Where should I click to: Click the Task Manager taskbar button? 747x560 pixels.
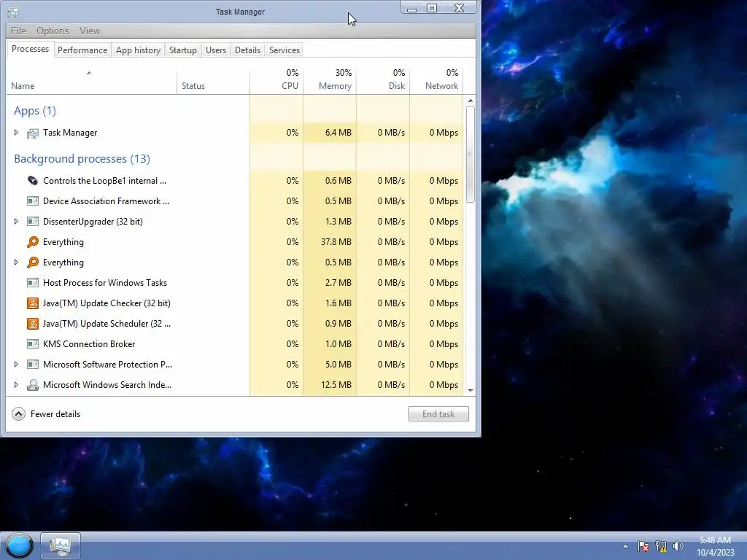(60, 545)
